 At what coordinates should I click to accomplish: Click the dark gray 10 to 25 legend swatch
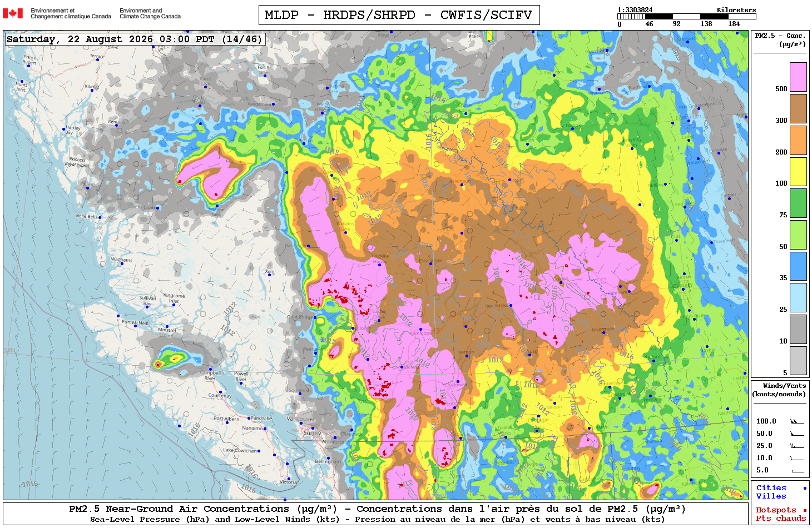(x=798, y=329)
